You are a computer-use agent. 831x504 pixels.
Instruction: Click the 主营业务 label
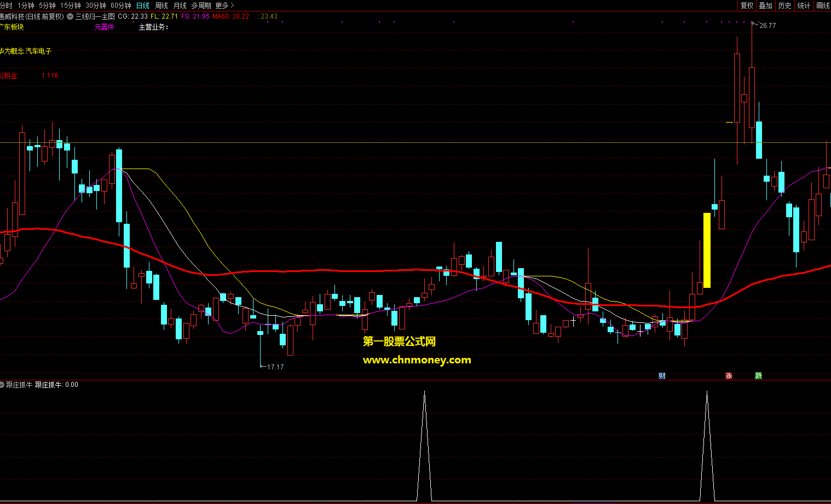click(x=153, y=27)
